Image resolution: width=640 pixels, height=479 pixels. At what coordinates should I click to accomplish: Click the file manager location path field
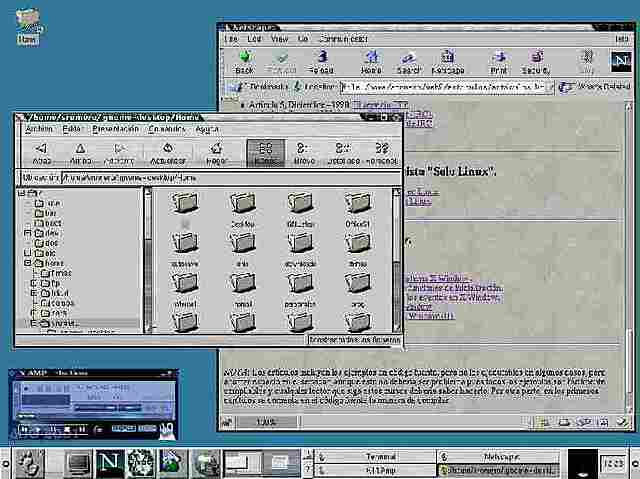[230, 178]
